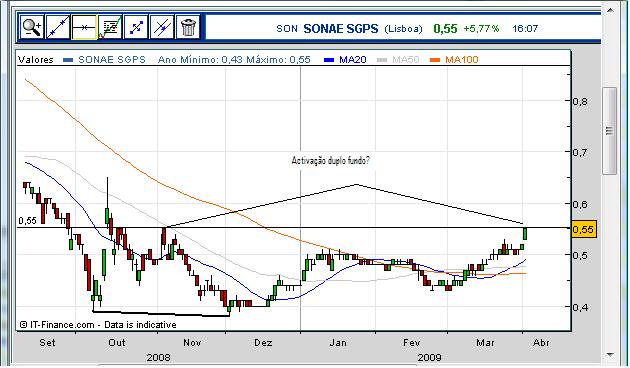
Task: Click the Valores label in the legend
Action: (x=36, y=60)
